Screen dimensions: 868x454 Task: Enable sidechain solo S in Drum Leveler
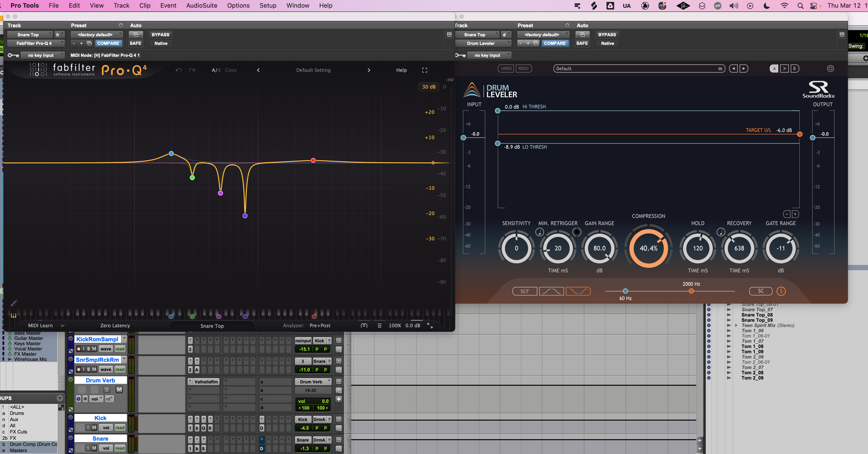coord(781,291)
